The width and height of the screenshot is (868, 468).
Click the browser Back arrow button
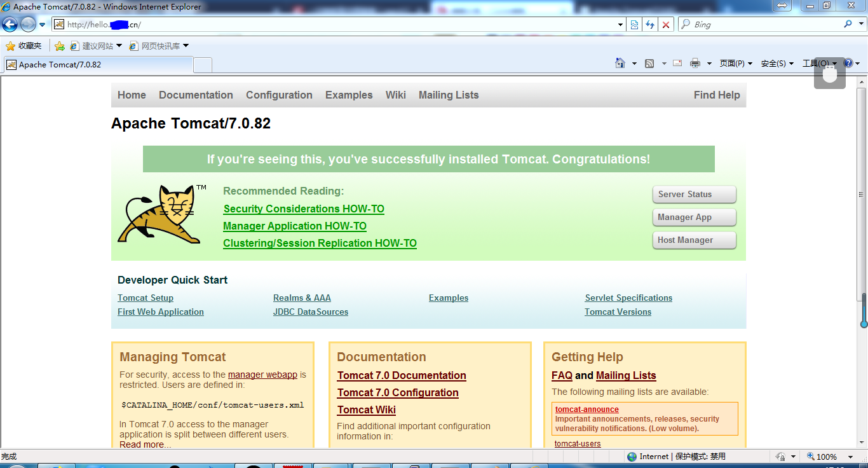coord(10,25)
